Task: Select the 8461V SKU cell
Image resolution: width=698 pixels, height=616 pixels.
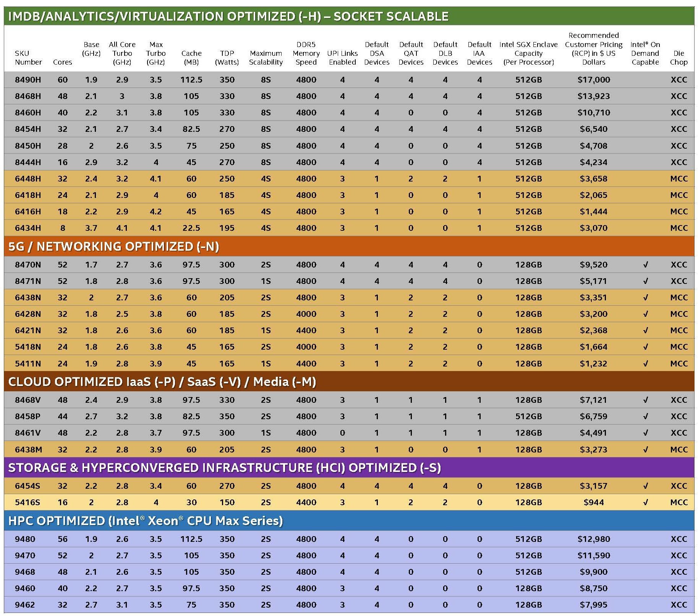Action: [28, 433]
